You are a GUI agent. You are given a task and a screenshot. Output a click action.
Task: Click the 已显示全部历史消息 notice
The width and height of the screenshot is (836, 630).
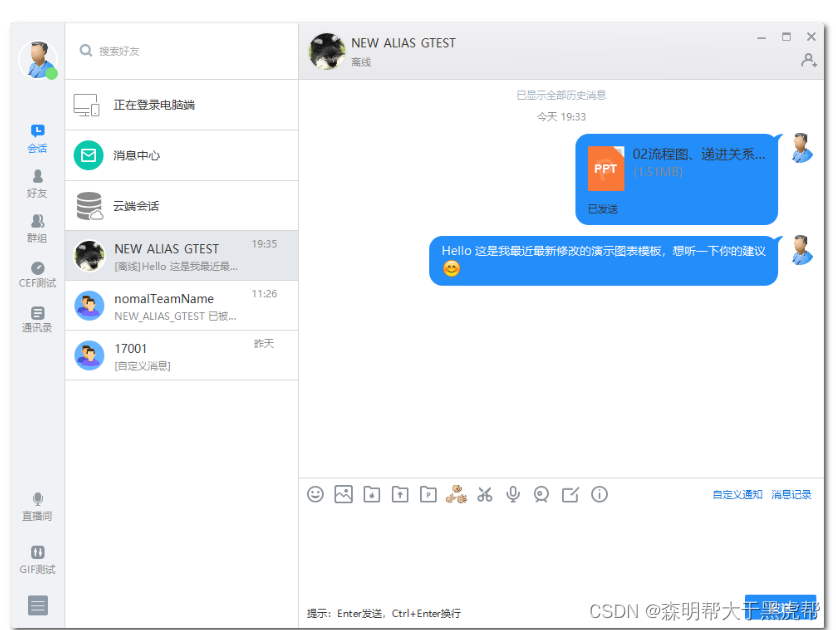point(561,95)
